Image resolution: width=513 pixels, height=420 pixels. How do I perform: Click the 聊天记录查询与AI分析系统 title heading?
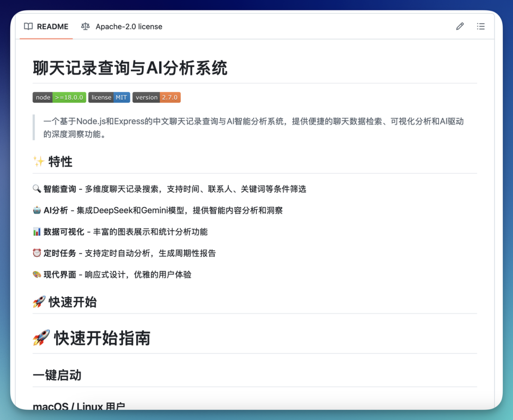click(x=130, y=68)
